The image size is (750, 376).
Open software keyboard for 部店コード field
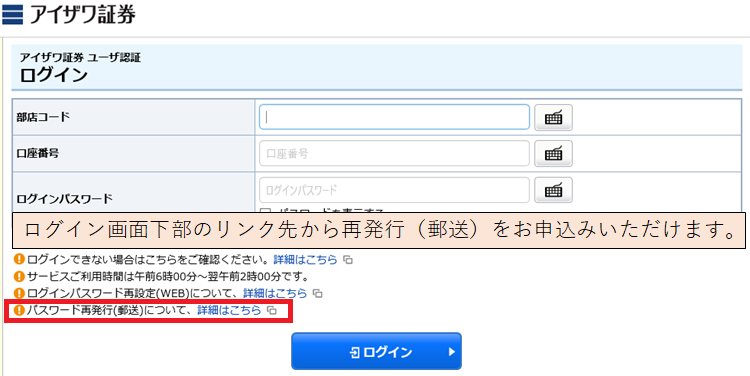click(553, 117)
